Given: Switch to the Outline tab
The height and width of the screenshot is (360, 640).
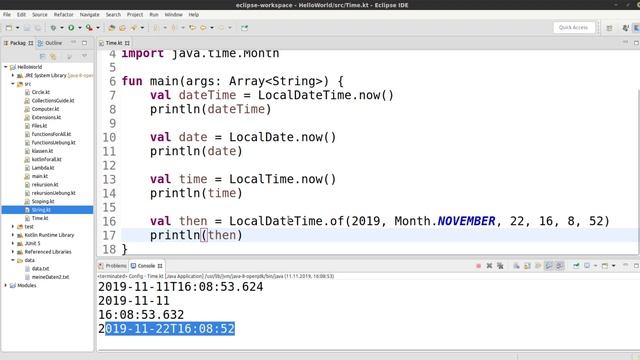Looking at the screenshot, I should click(50, 43).
